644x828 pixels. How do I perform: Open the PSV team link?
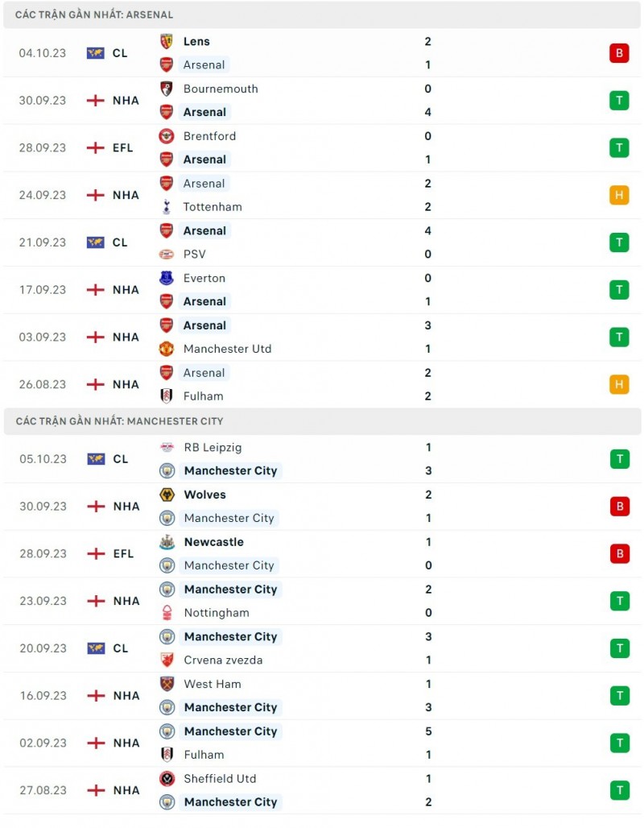click(x=194, y=255)
